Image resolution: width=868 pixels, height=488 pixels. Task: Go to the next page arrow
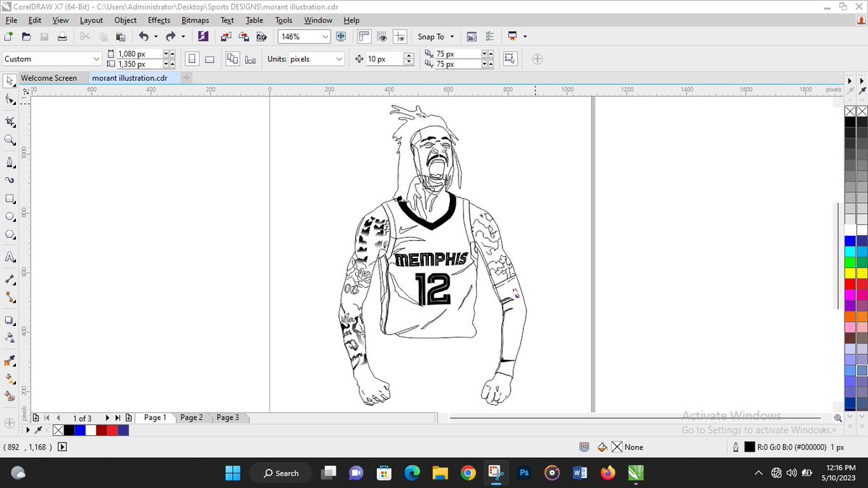click(x=108, y=418)
